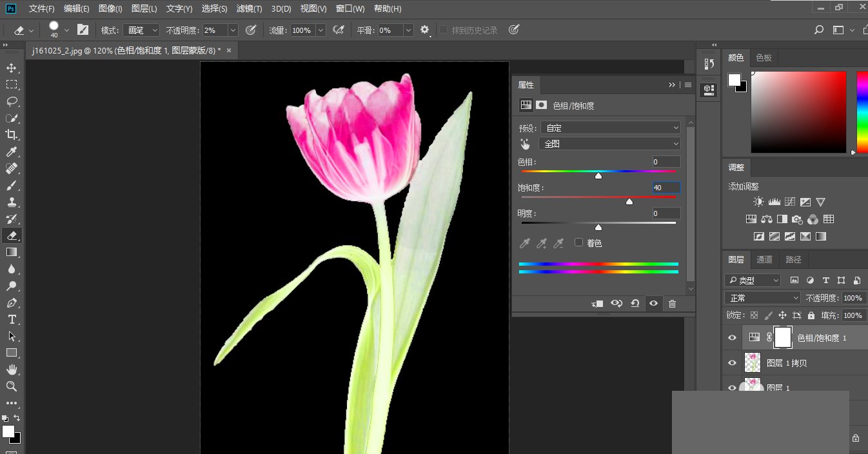868x454 pixels.
Task: Open the 滤镜 menu
Action: pyautogui.click(x=249, y=8)
